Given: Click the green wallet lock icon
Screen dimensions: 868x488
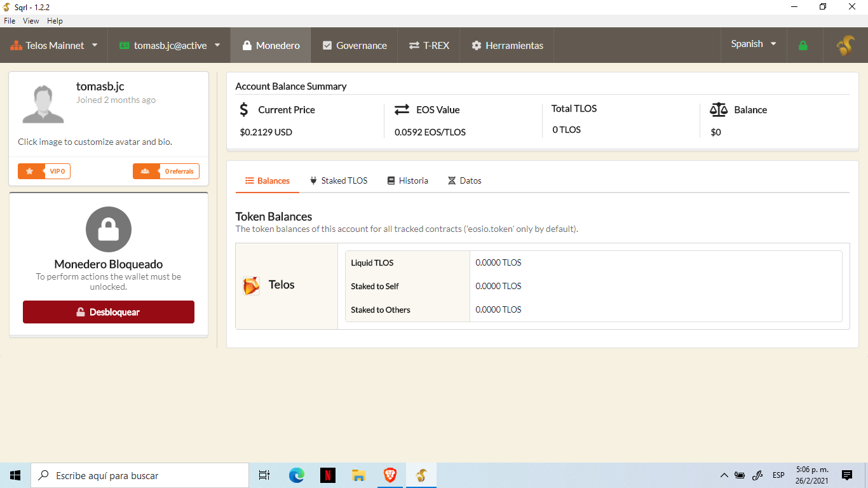Looking at the screenshot, I should (x=803, y=45).
